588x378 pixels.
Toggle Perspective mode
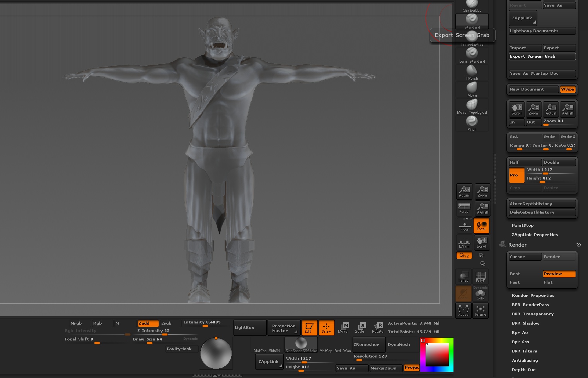point(464,208)
